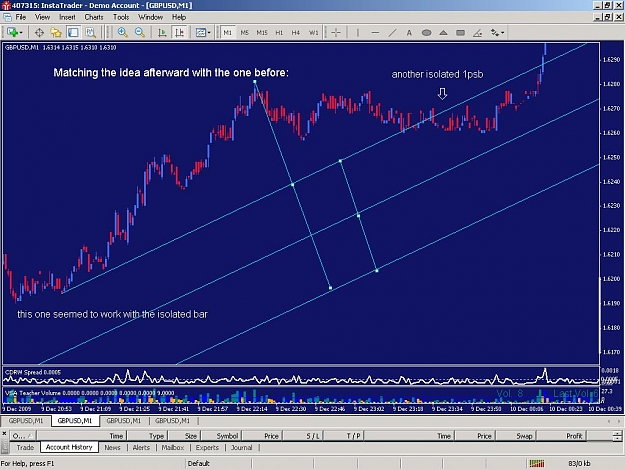Open the Journal terminal tab

click(242, 447)
